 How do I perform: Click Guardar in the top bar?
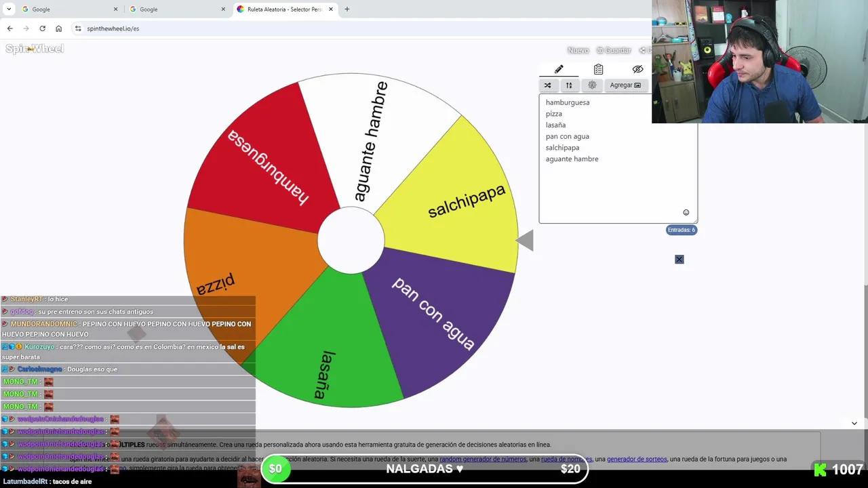coord(614,50)
